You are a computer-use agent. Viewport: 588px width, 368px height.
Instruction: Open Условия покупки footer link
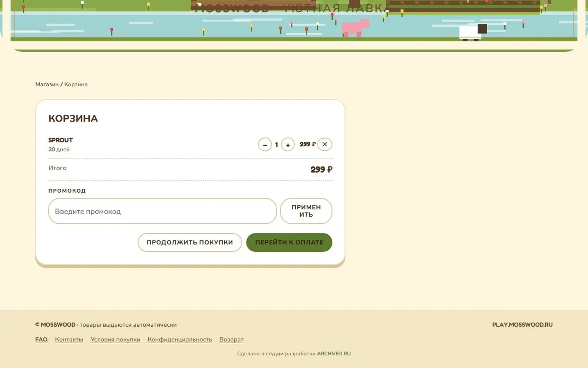click(x=115, y=339)
